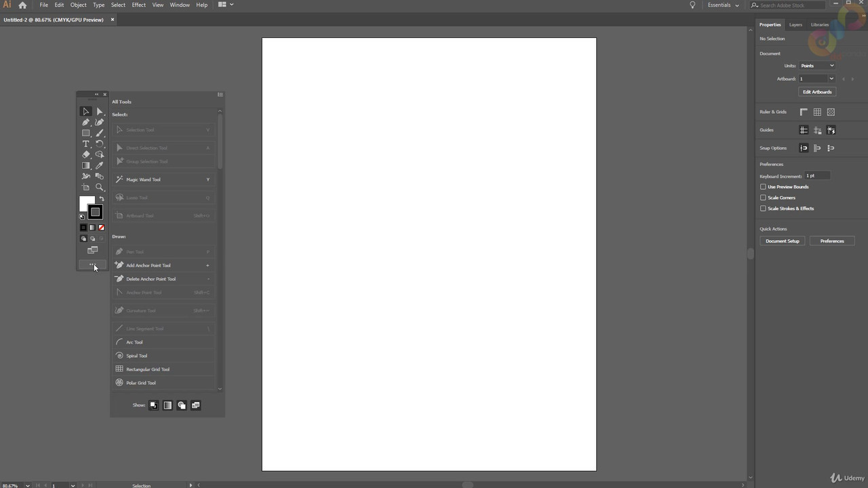
Task: Toggle Show Guides icon
Action: [804, 130]
